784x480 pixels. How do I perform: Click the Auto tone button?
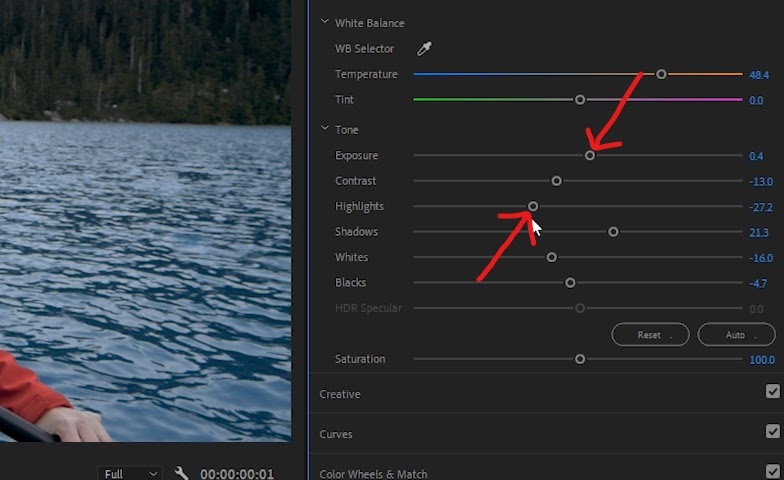pyautogui.click(x=736, y=334)
